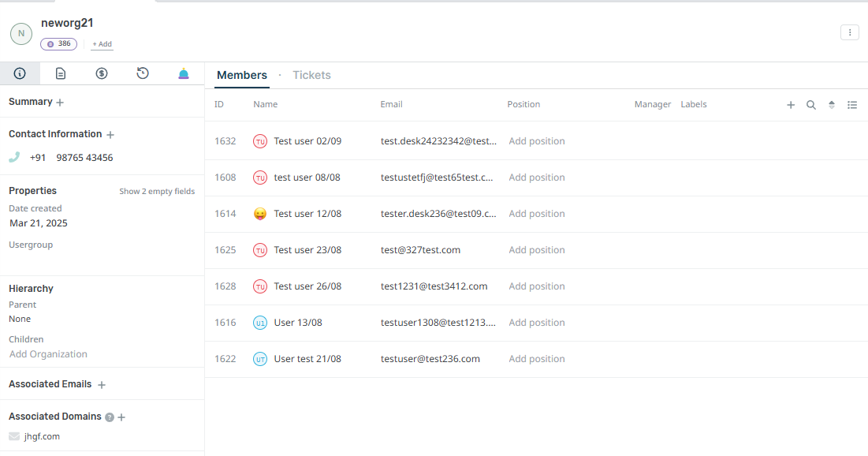This screenshot has height=456, width=868.
Task: Click the + Add label button
Action: point(102,44)
